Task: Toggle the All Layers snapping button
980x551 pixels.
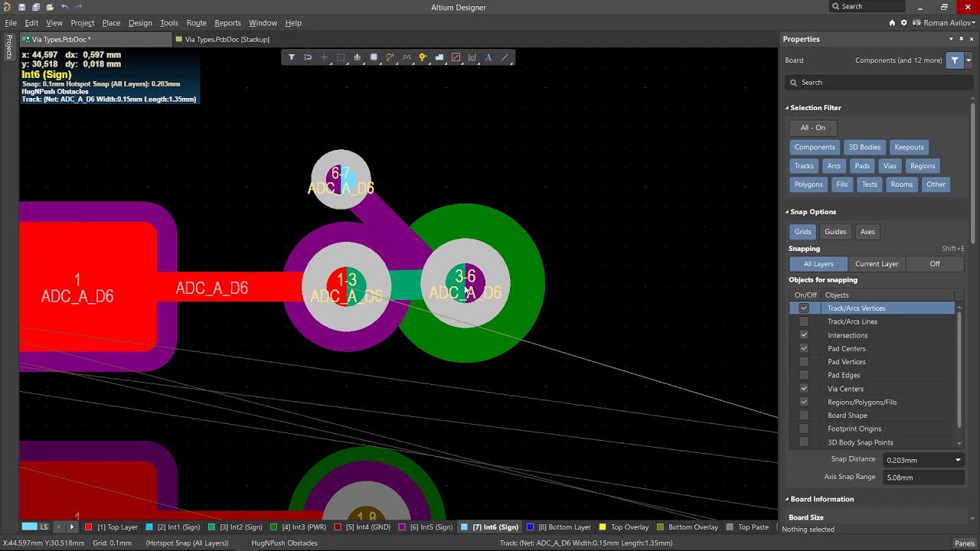Action: click(818, 263)
